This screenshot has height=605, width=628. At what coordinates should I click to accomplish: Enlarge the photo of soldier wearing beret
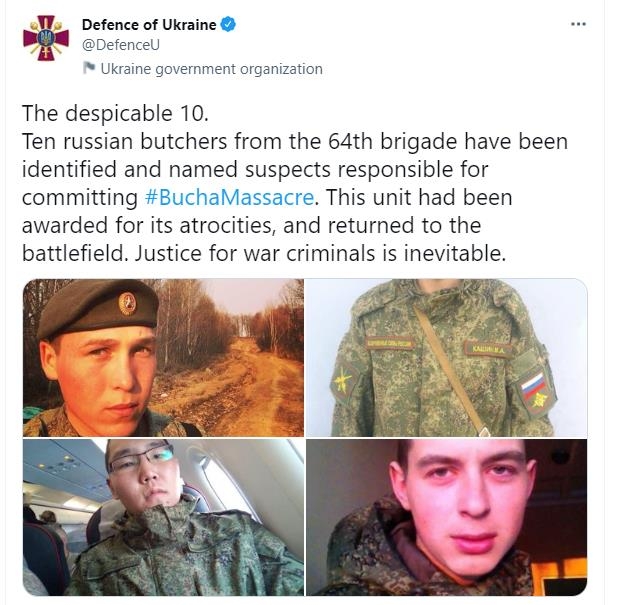tap(163, 358)
